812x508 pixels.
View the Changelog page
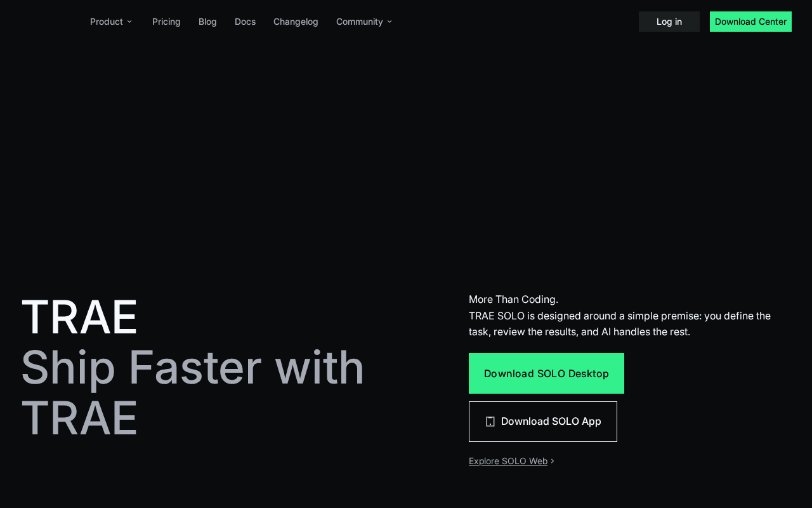(296, 22)
